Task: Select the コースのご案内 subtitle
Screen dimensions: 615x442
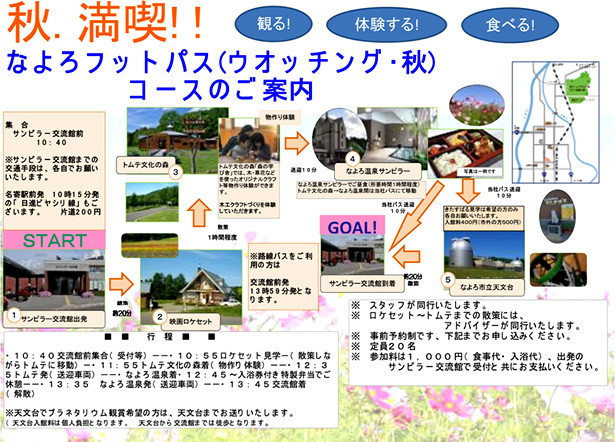Action: coord(221,90)
